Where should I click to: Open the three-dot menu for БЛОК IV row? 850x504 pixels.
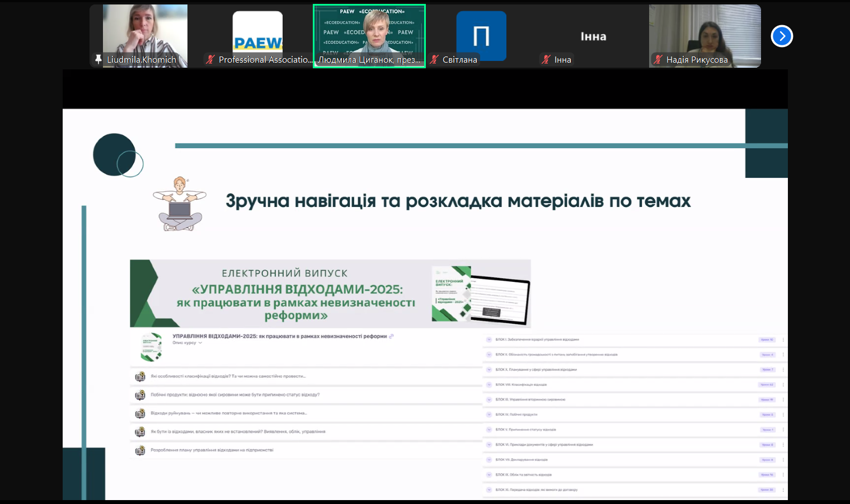783,414
